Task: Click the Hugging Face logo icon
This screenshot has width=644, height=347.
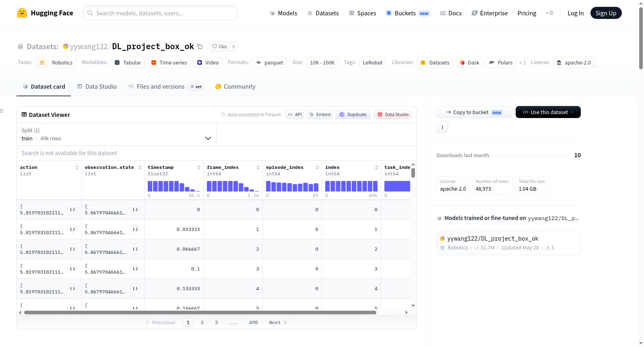Action: pyautogui.click(x=22, y=13)
